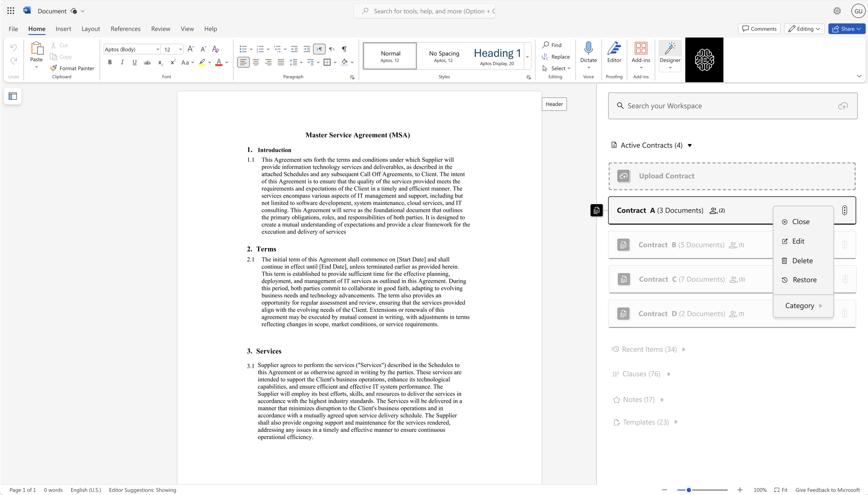This screenshot has width=868, height=495.
Task: Choose Delete from the context menu
Action: coord(802,261)
